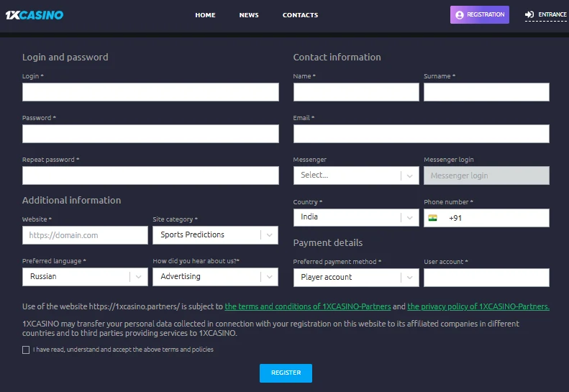
Task: Click the "Additional information" heading
Action: tap(71, 201)
